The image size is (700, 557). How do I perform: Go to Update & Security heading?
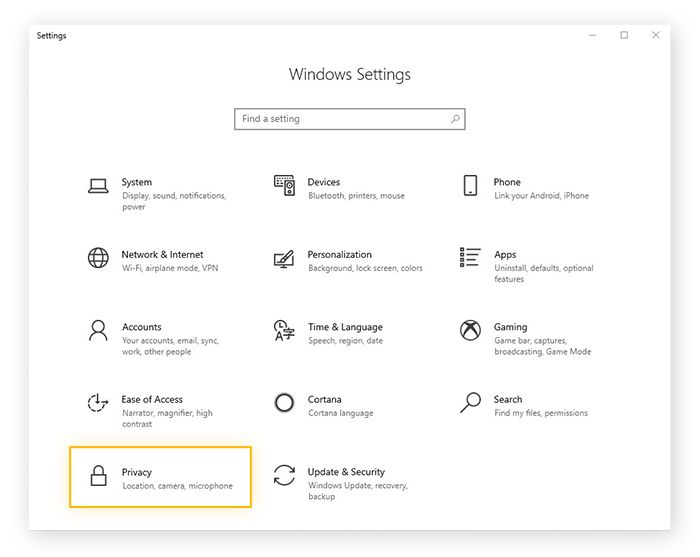346,472
